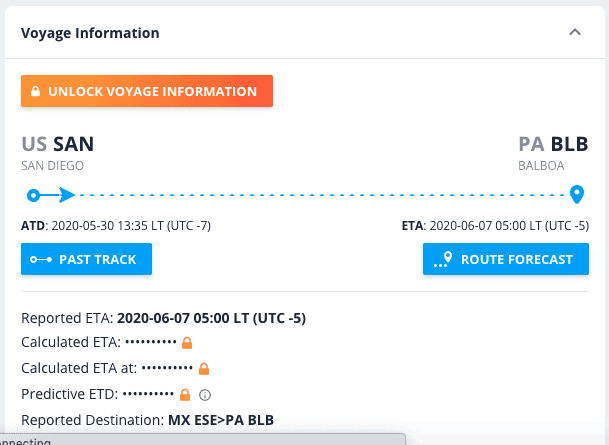This screenshot has width=609, height=445.
Task: Click the dotted voyage progress line
Action: [x=322, y=195]
